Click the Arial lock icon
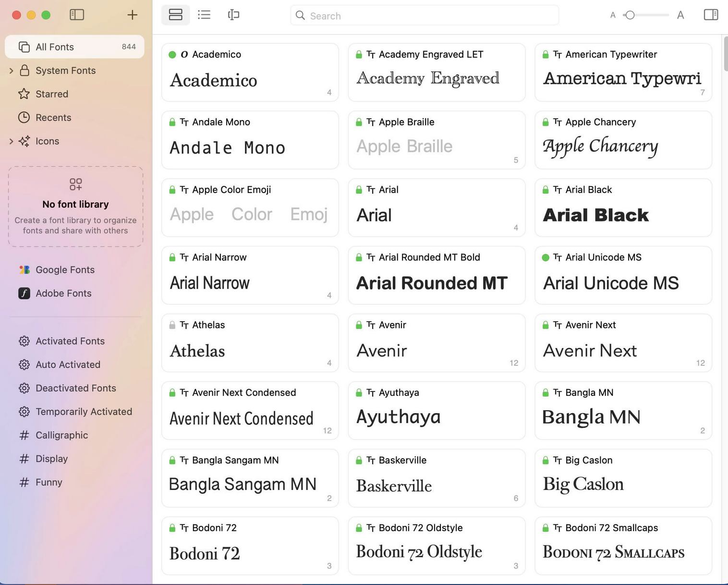 click(359, 190)
